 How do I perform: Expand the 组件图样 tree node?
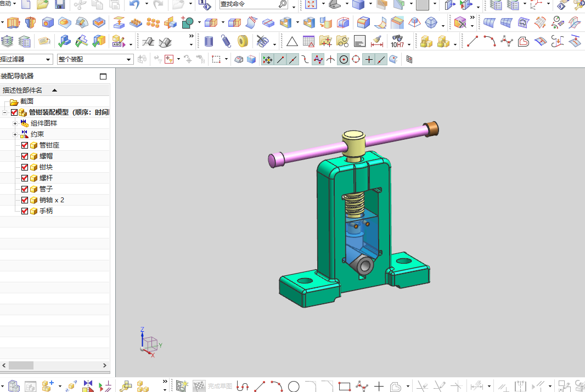point(15,123)
